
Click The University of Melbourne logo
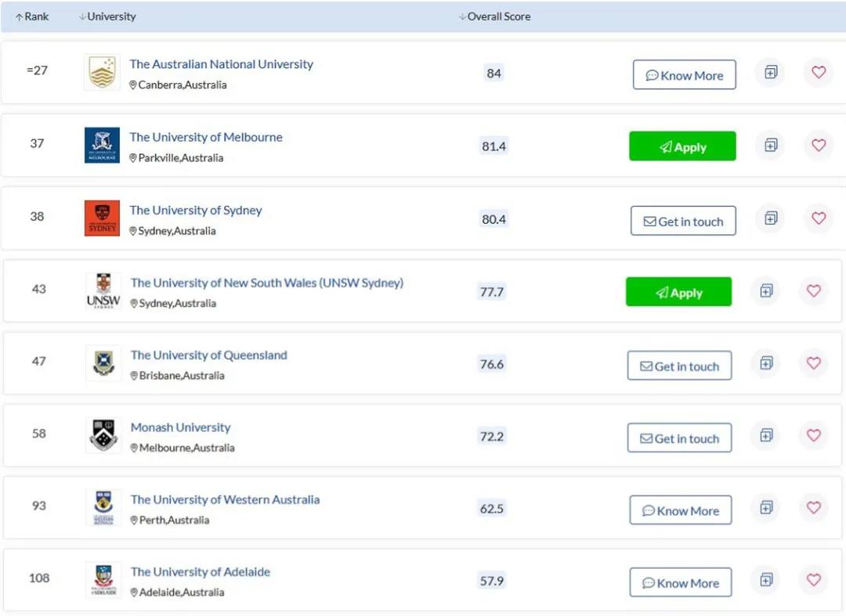click(102, 146)
